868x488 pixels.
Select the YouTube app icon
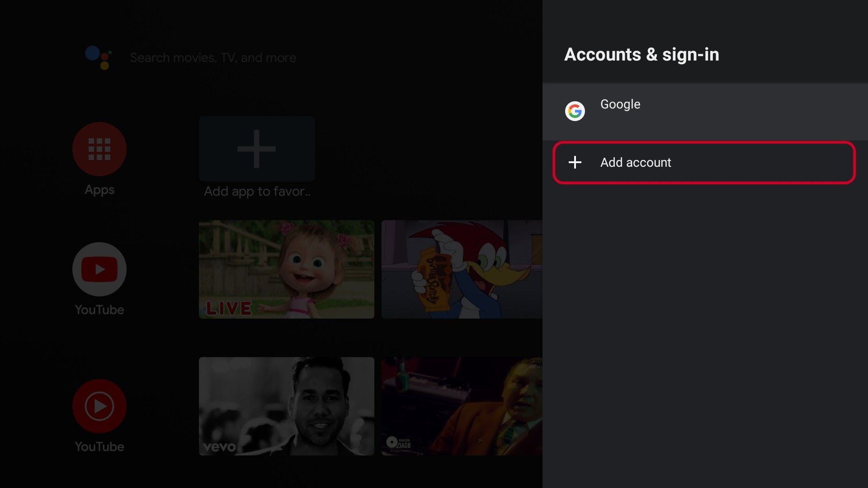pos(99,269)
